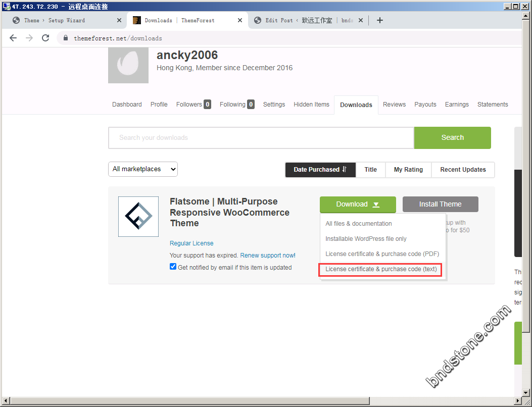
Task: Maximize the remote desktop connection window
Action: (515, 7)
